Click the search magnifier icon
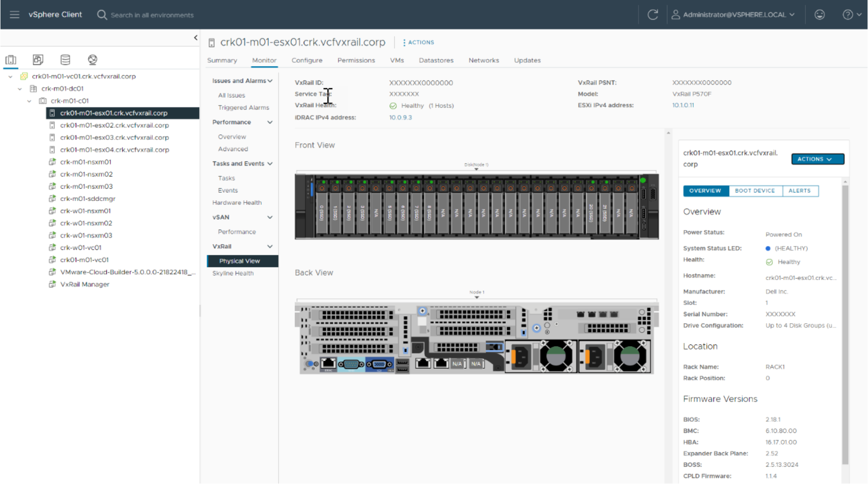The height and width of the screenshot is (484, 868). [x=101, y=14]
